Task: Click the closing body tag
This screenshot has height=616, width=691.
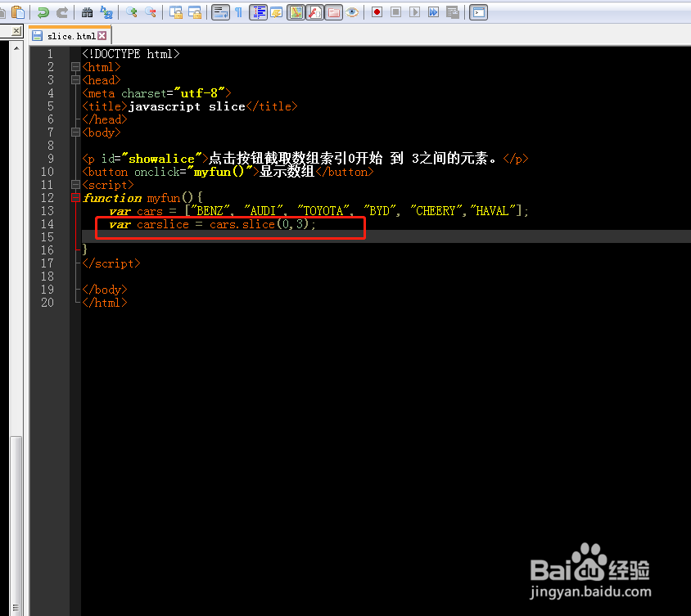Action: [x=105, y=290]
